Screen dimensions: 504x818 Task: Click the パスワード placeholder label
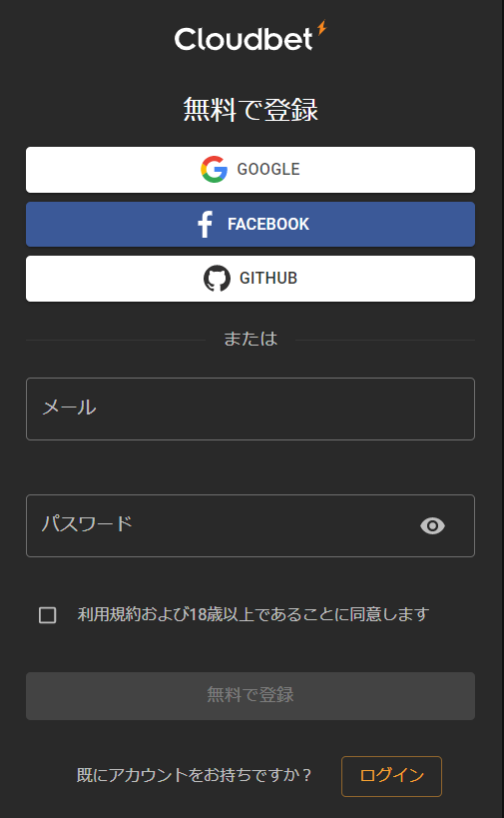pos(87,523)
